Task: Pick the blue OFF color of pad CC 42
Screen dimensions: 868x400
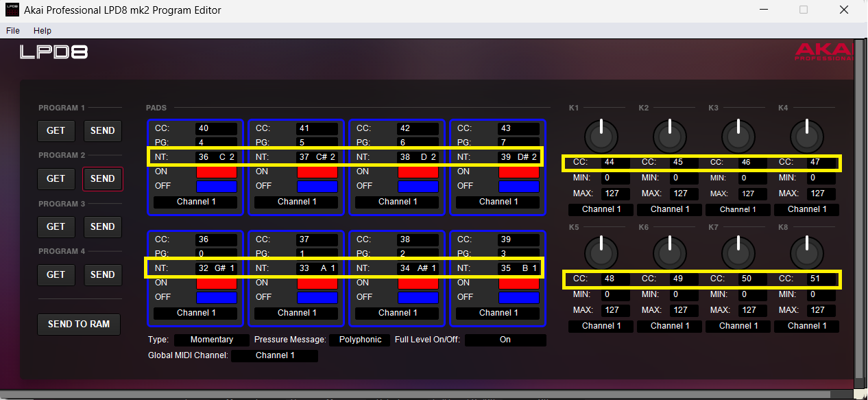Action: point(418,187)
